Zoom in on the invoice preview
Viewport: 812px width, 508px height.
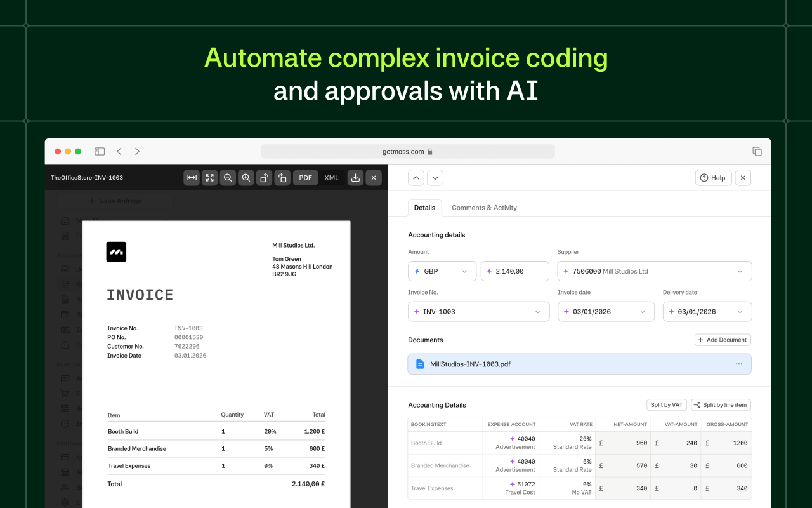tap(246, 178)
